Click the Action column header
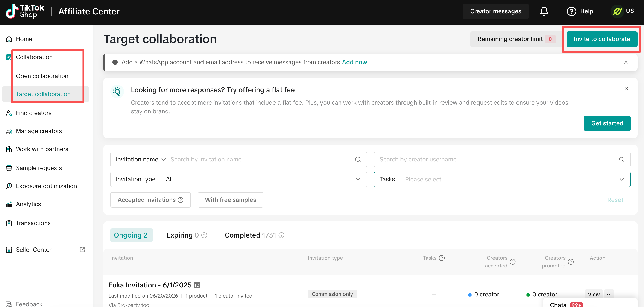This screenshot has width=644, height=307. tap(597, 258)
